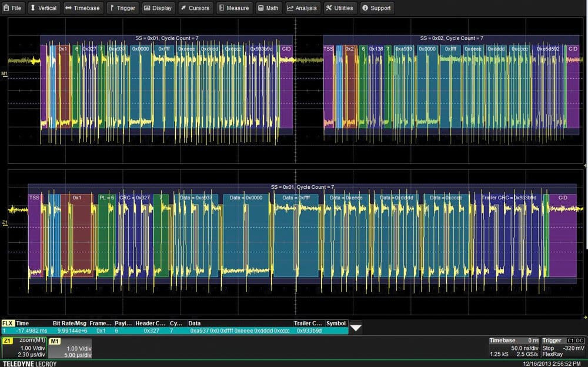The width and height of the screenshot is (588, 367).
Task: Click the 'Data = 0xdddd' annotation
Action: (396, 198)
